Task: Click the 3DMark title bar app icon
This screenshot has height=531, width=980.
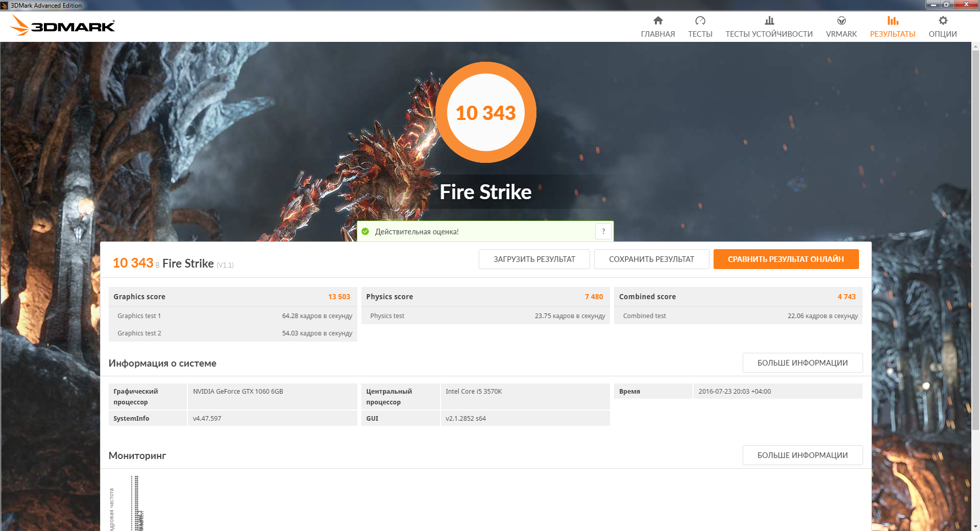Action: pyautogui.click(x=5, y=5)
